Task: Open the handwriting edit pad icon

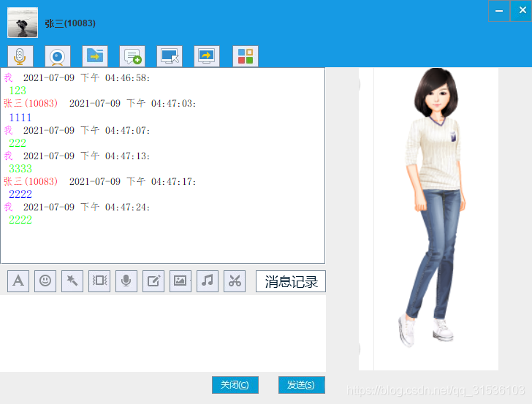Action: coord(153,281)
